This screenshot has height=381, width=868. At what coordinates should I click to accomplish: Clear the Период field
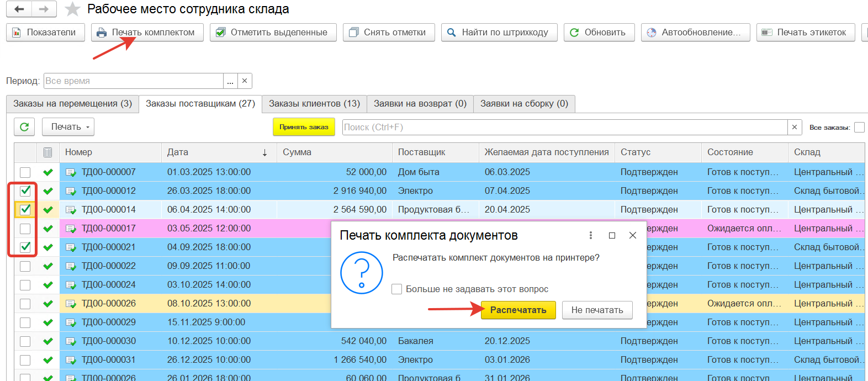[245, 81]
